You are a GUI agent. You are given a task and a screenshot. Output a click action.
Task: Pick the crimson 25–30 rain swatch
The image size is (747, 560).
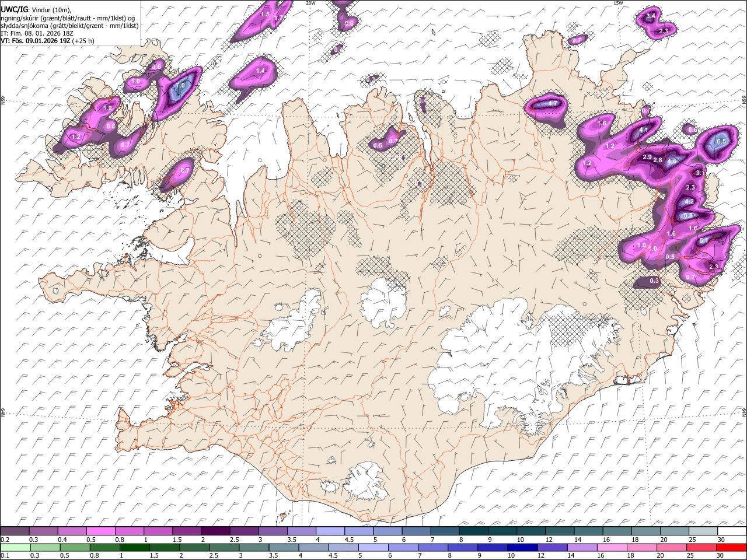pyautogui.click(x=702, y=547)
